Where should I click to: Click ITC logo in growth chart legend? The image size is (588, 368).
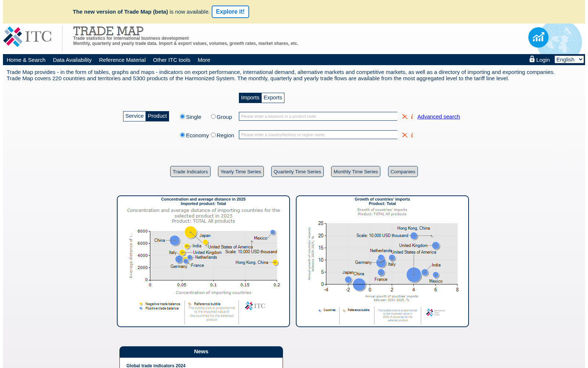(435, 312)
